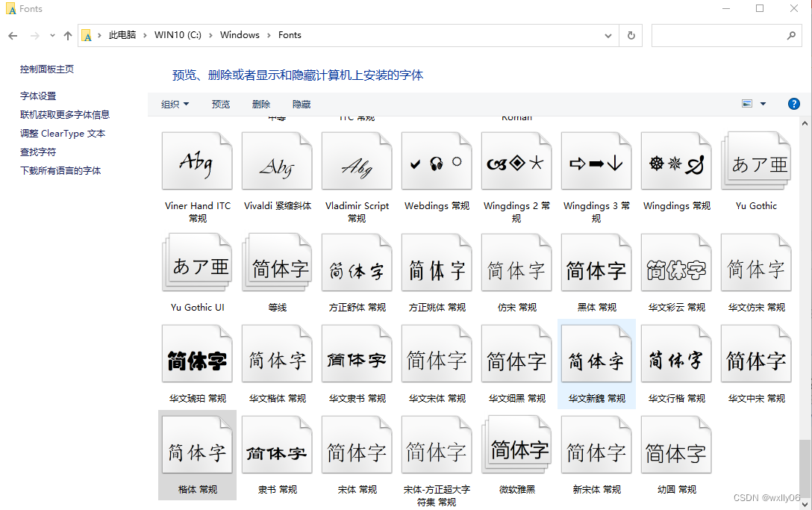Viewport: 812px width, 510px height.
Task: Select the Wingdings 常规 font icon
Action: click(x=676, y=161)
